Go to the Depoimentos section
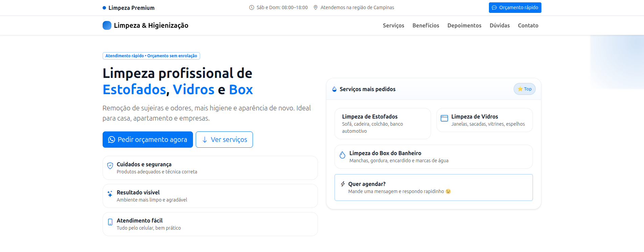Image resolution: width=644 pixels, height=252 pixels. 464,25
